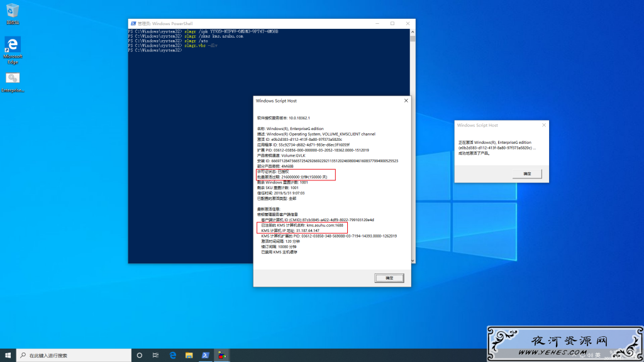Switch to PowerShell via its taskbar icon
Screen dimensions: 644x362
click(x=206, y=355)
